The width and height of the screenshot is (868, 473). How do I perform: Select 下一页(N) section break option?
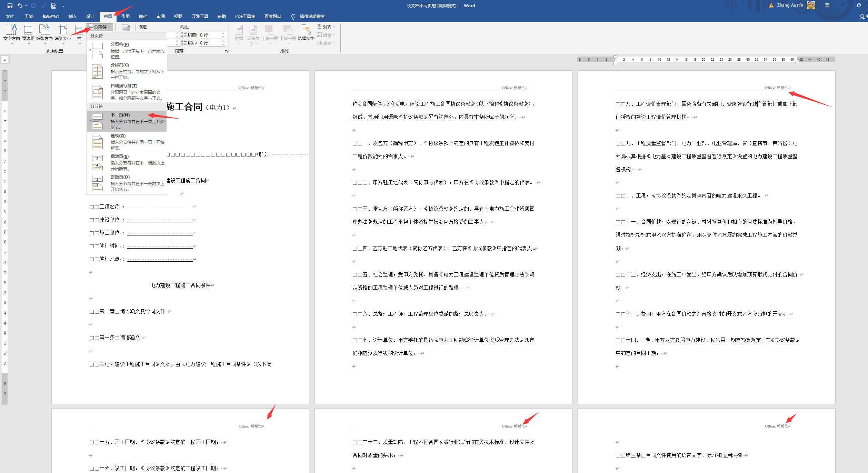point(127,121)
